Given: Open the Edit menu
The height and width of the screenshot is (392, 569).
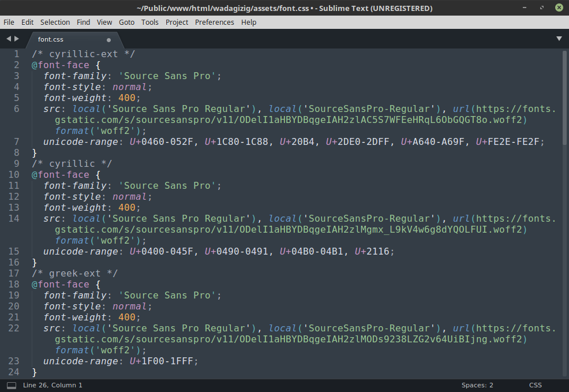Looking at the screenshot, I should pos(27,22).
